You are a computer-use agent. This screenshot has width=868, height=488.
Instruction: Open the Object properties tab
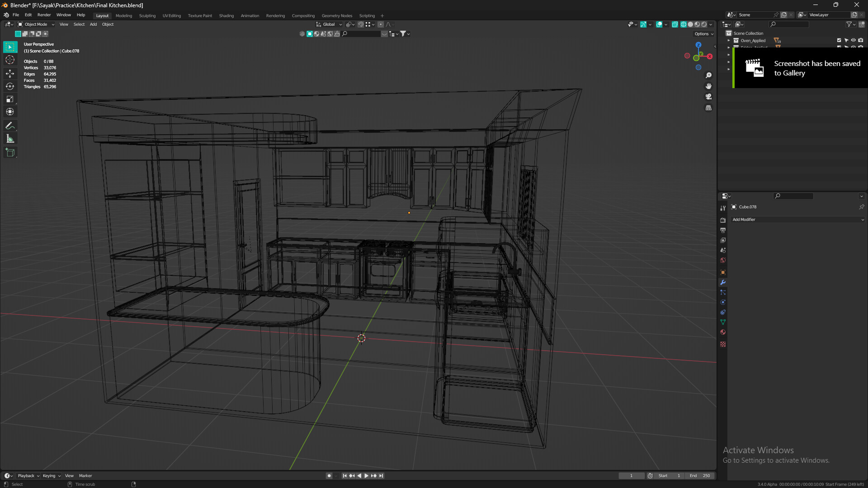tap(723, 272)
